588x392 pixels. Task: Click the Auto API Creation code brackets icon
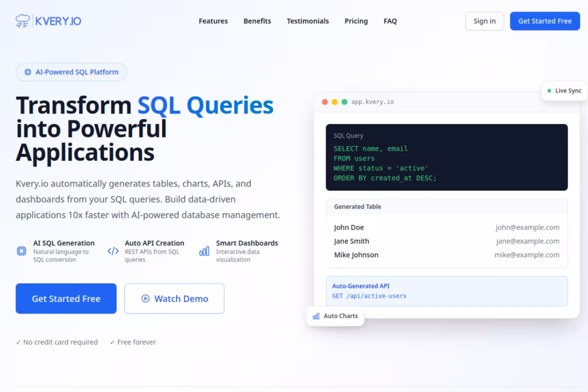(x=113, y=251)
